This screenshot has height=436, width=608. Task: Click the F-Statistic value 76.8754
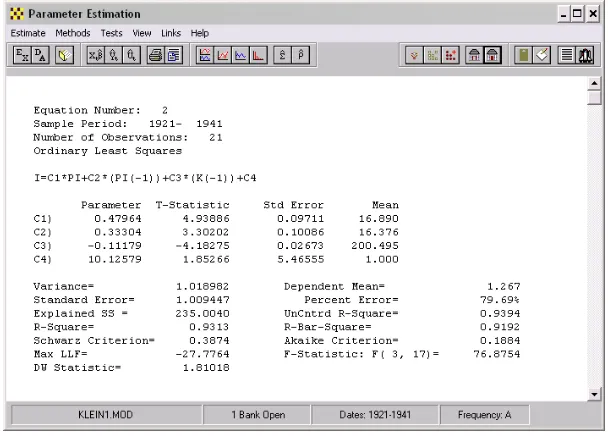click(497, 354)
